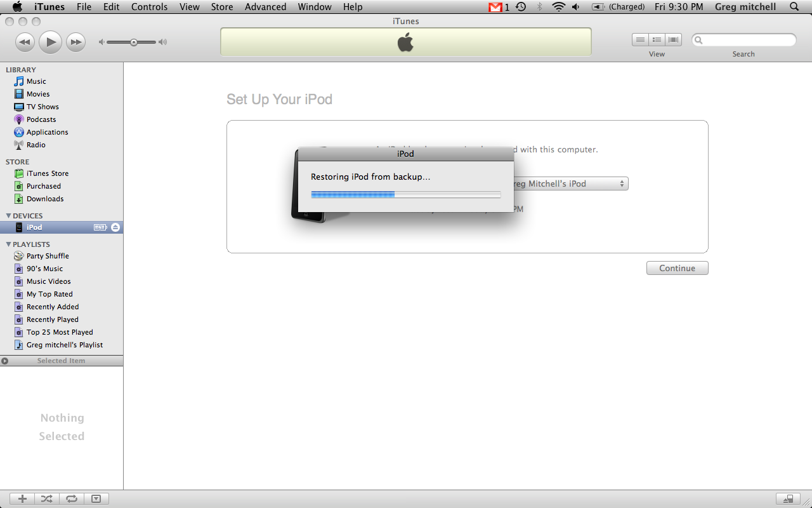Open Spotlight search

click(x=794, y=7)
